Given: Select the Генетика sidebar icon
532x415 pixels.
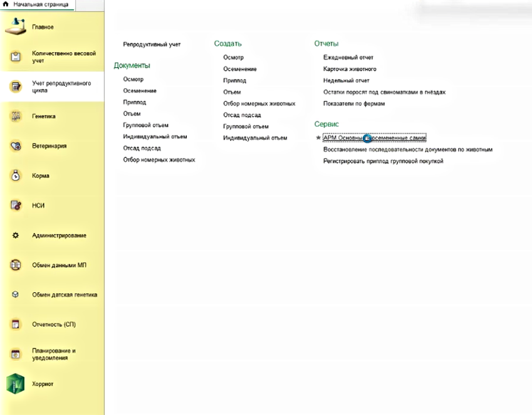Looking at the screenshot, I should (x=16, y=116).
